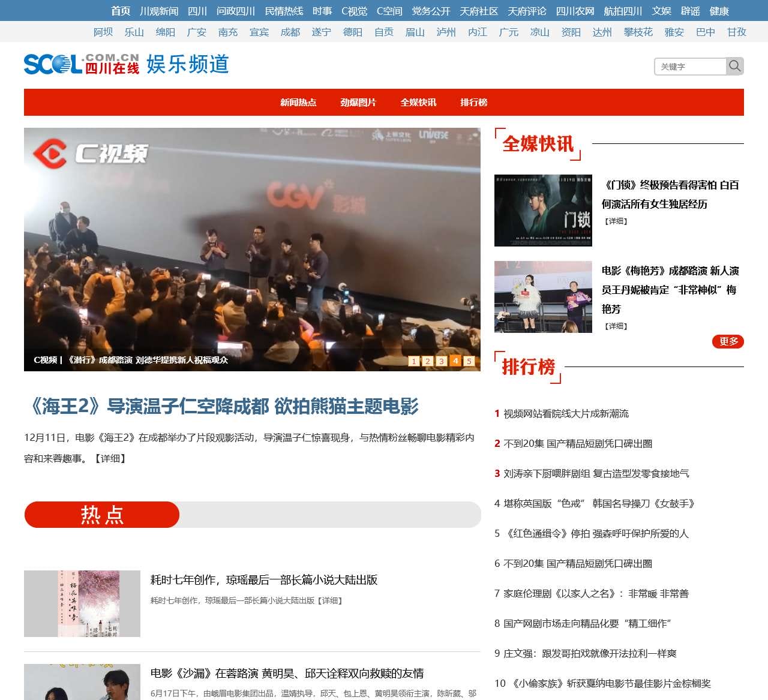Open the 《门锁》终极预告 news headline
This screenshot has width=768, height=700.
click(670, 194)
